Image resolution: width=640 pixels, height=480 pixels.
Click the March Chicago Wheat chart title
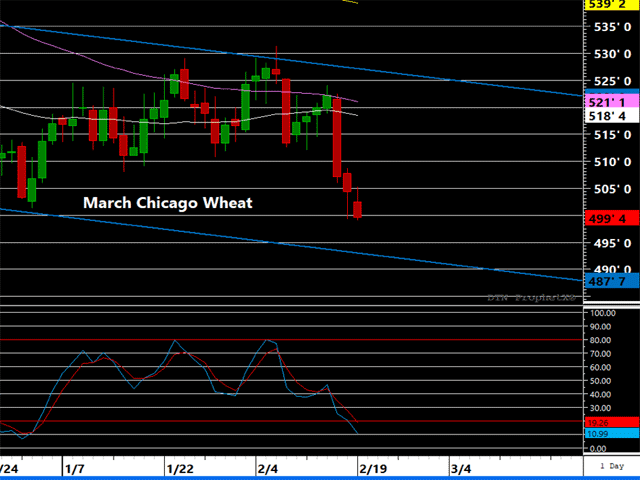pyautogui.click(x=168, y=203)
